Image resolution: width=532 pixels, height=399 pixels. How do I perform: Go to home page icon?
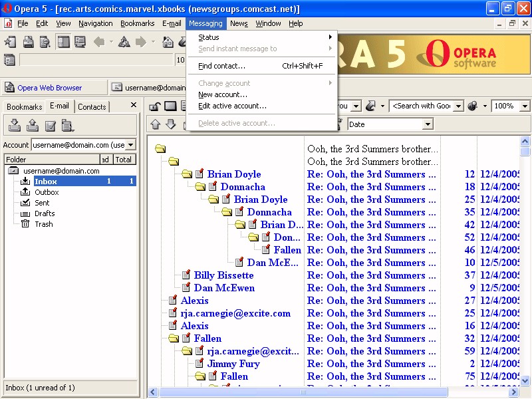(168, 42)
